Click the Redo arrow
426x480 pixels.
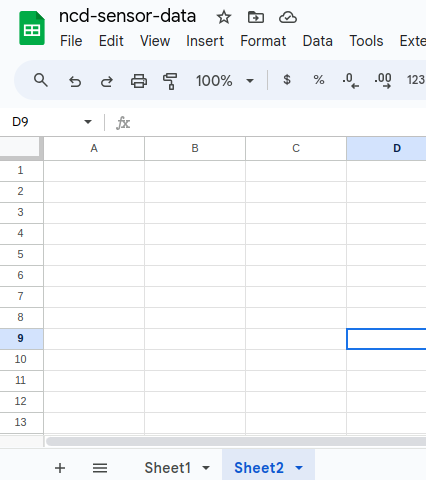107,81
